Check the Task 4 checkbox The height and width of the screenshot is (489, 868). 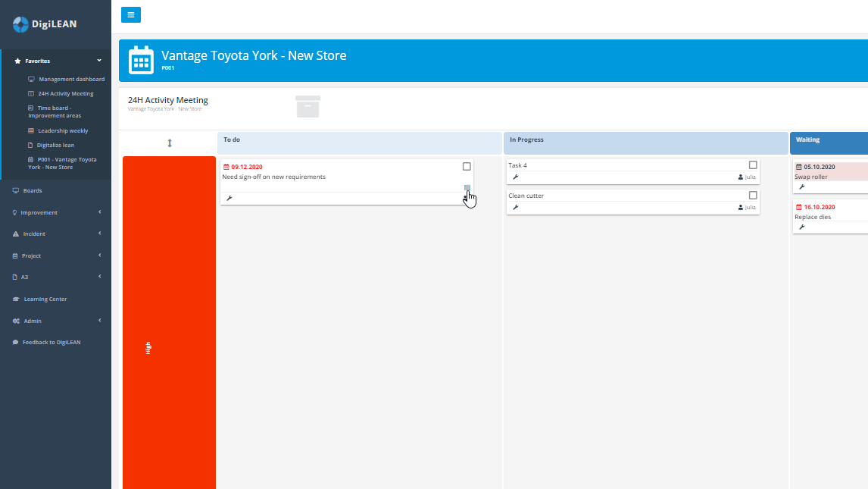click(x=753, y=165)
